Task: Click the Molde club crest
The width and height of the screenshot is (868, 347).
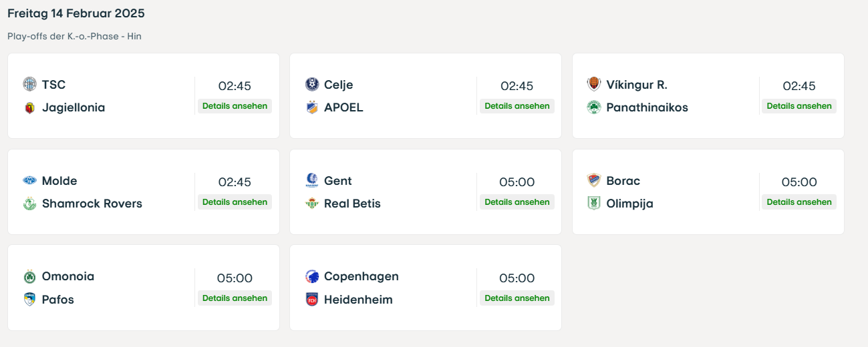Action: [x=29, y=180]
